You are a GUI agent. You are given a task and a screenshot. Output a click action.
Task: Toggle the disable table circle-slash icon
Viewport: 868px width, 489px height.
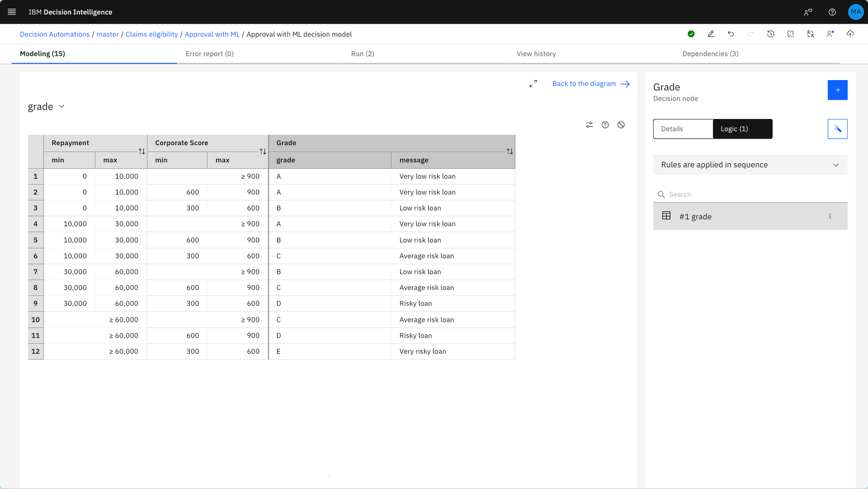(x=621, y=125)
